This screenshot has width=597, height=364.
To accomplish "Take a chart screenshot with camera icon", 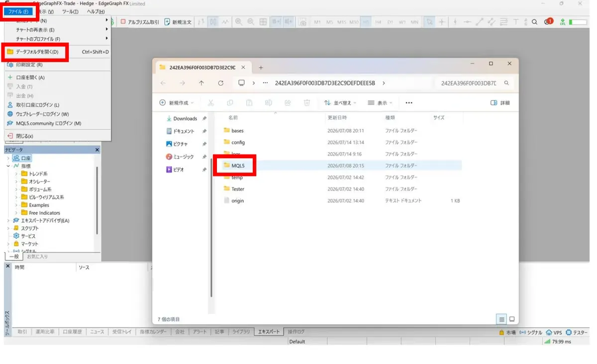I will click(x=302, y=22).
